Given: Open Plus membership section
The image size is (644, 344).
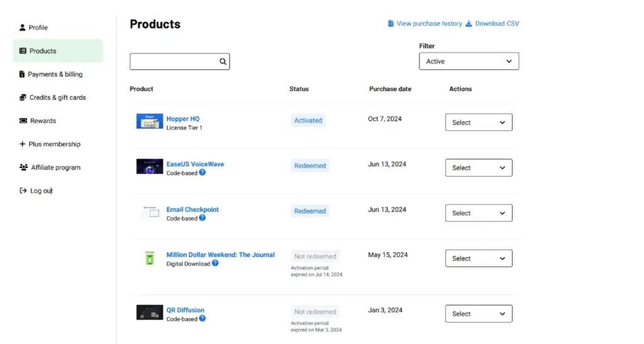Looking at the screenshot, I should click(x=55, y=144).
